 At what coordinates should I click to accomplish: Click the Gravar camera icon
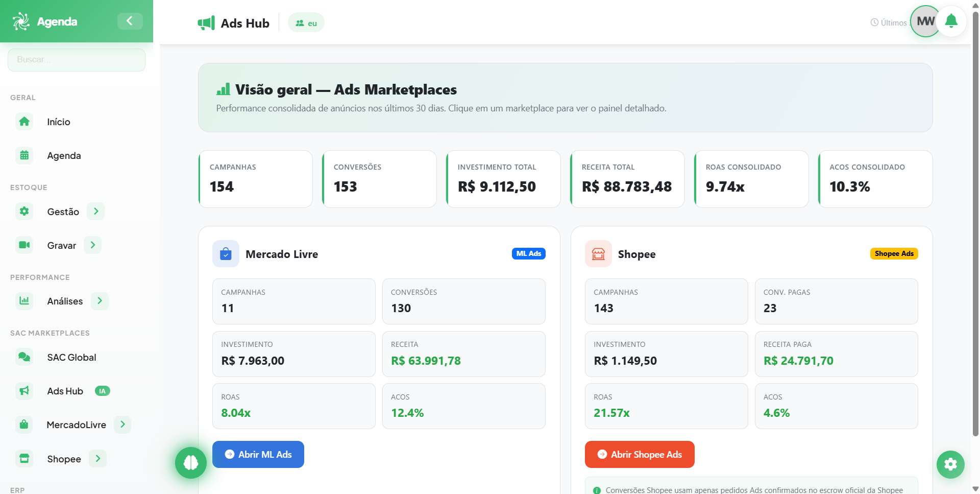24,245
